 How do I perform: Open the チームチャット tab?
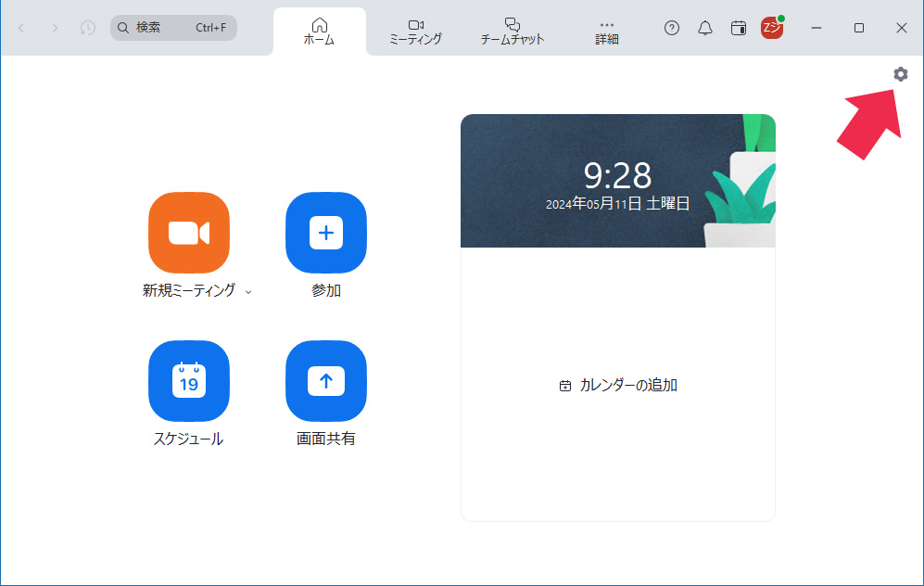point(512,31)
